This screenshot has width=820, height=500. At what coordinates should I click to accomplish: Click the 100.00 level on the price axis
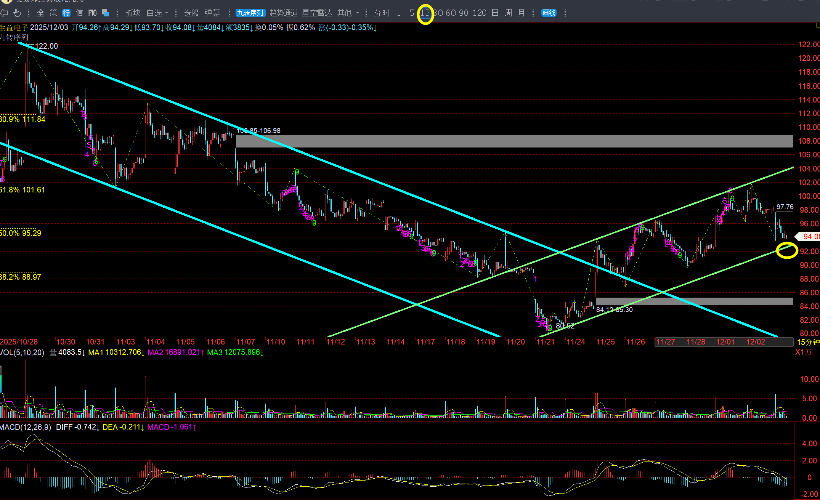click(809, 196)
